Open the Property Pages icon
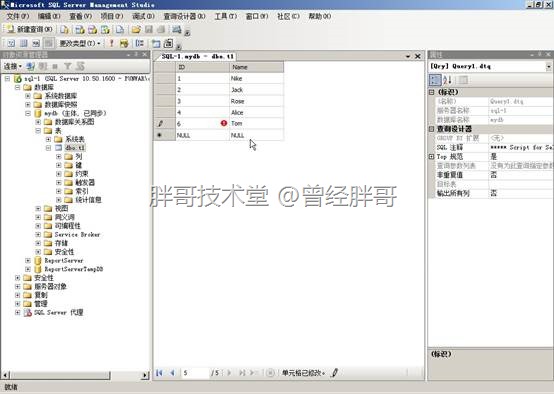The height and width of the screenshot is (394, 554). click(x=463, y=80)
